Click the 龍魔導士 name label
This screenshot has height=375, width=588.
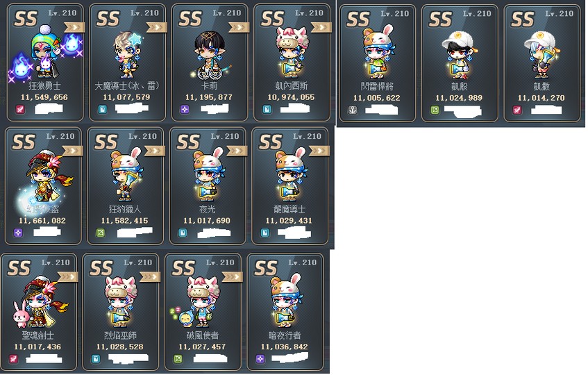(x=289, y=209)
